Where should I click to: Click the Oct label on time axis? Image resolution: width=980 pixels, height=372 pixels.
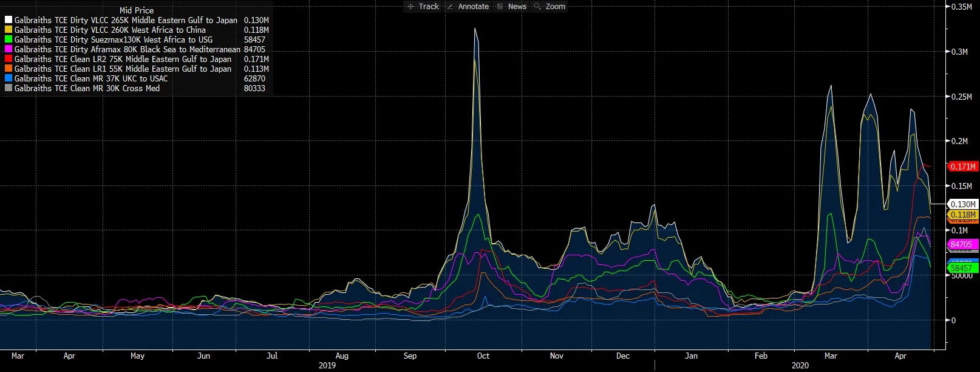pos(483,356)
